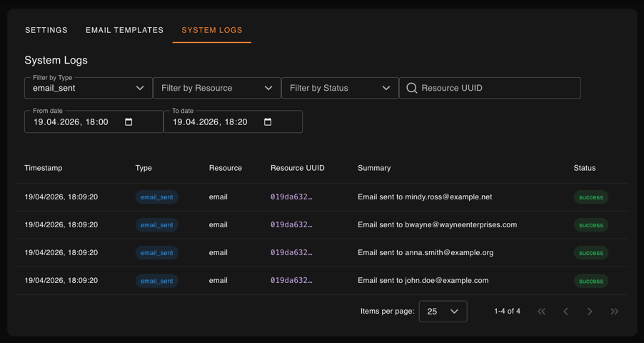Click the Resource UUID search field
644x343 pixels.
(490, 88)
